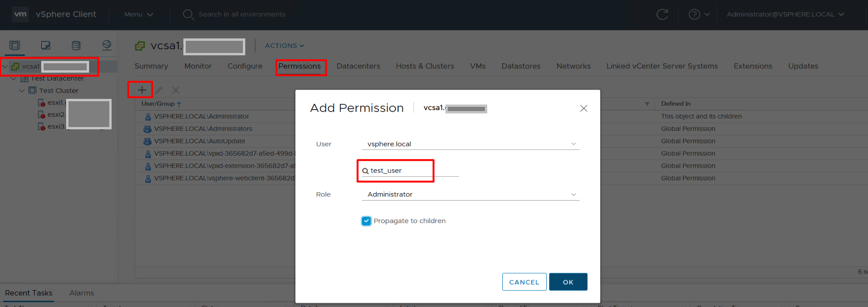Switch to the Summary tab

point(151,66)
